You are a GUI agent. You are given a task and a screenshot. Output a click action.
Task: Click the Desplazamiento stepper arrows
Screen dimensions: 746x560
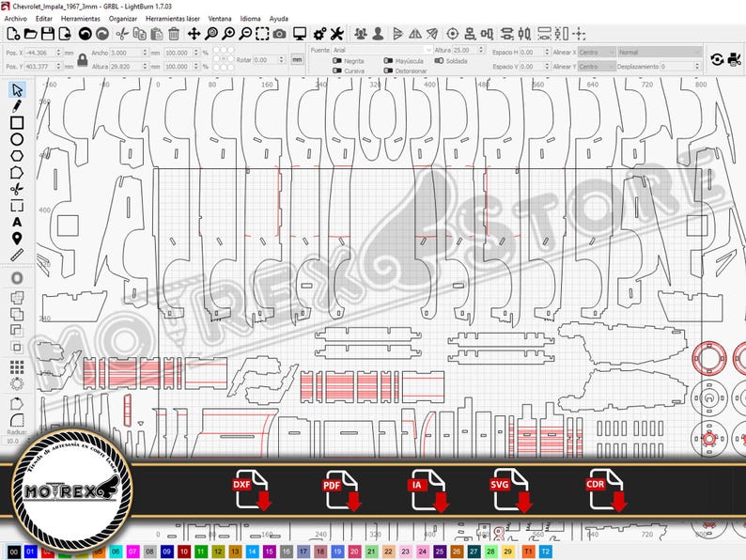point(697,66)
